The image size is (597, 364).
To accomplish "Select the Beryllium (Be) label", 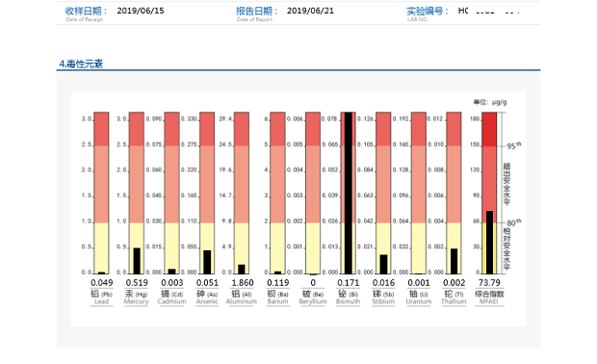I will tap(313, 298).
